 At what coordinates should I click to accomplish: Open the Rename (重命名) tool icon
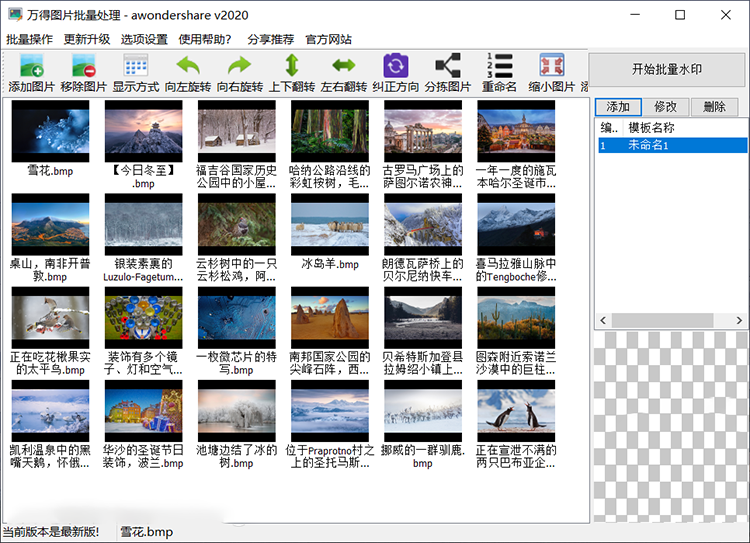pyautogui.click(x=499, y=72)
